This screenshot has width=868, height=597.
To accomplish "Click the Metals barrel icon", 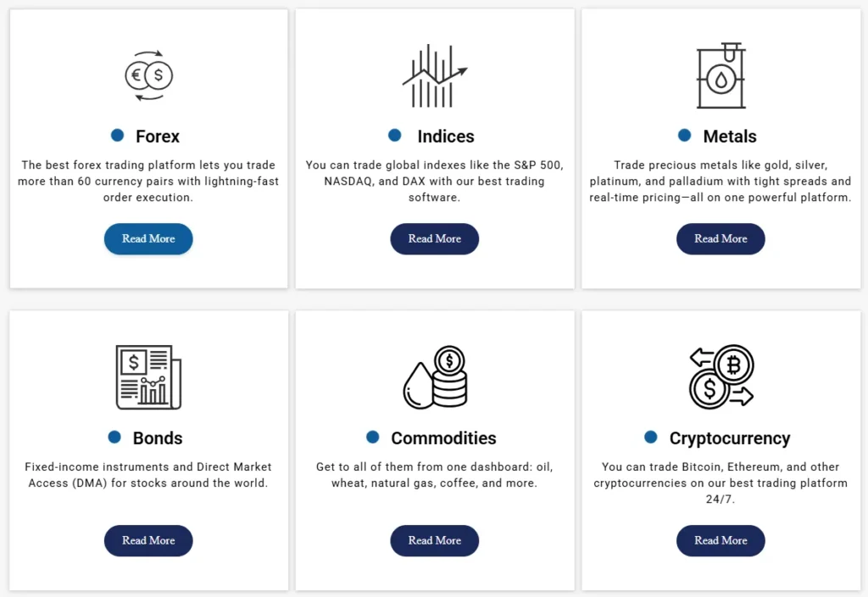I will point(721,76).
